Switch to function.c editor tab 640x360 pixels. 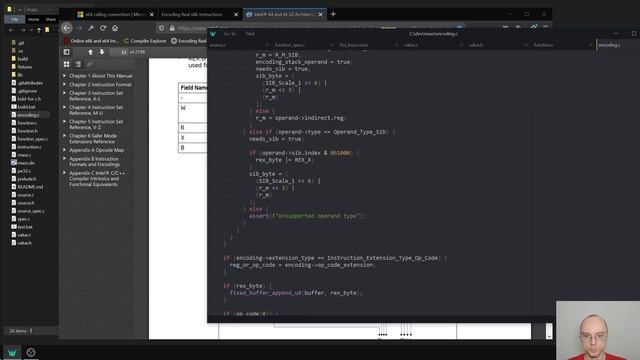(544, 45)
